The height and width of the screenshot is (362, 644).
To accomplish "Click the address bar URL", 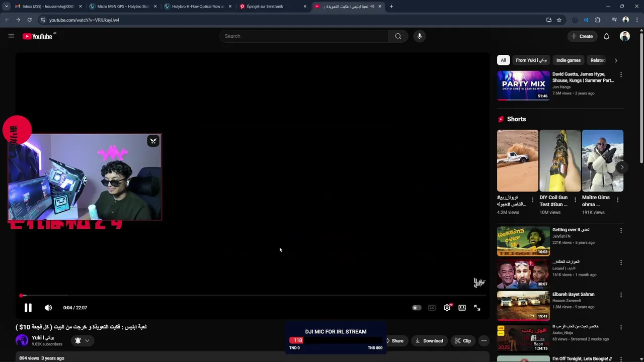I will (x=84, y=20).
